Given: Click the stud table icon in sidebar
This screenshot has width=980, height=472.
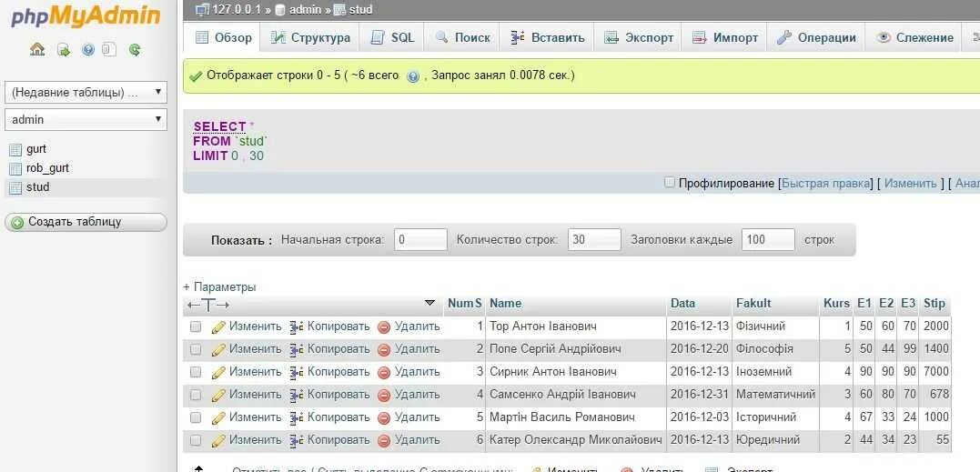Looking at the screenshot, I should click(x=15, y=187).
